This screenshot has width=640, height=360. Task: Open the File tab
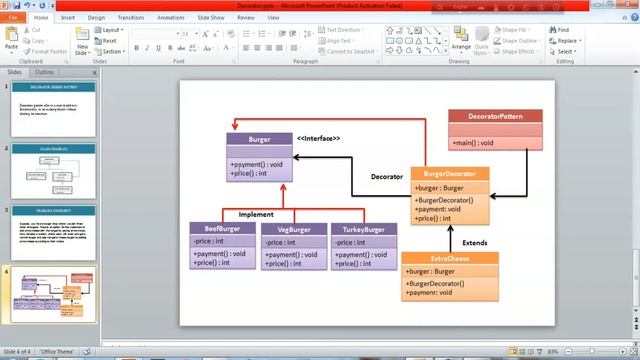click(13, 18)
